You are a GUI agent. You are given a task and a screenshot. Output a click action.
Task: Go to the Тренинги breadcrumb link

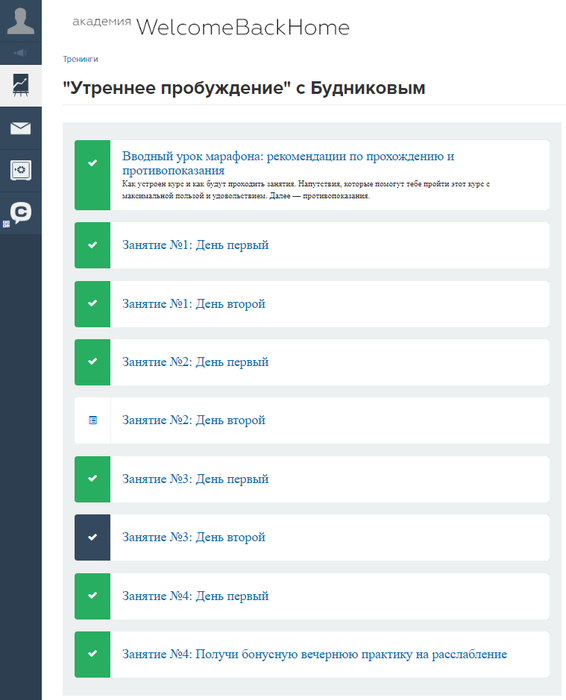80,59
